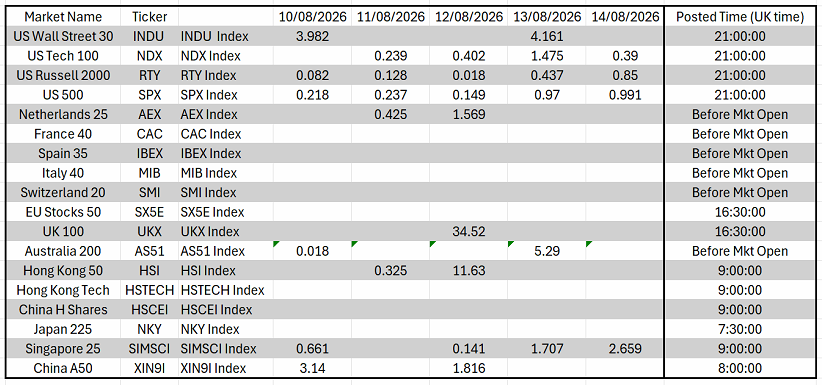Select the value 0.85

coord(625,76)
